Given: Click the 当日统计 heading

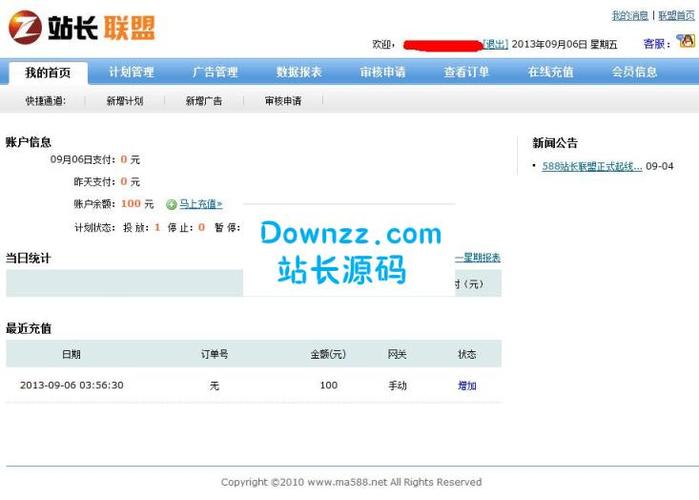Looking at the screenshot, I should click(x=28, y=258).
